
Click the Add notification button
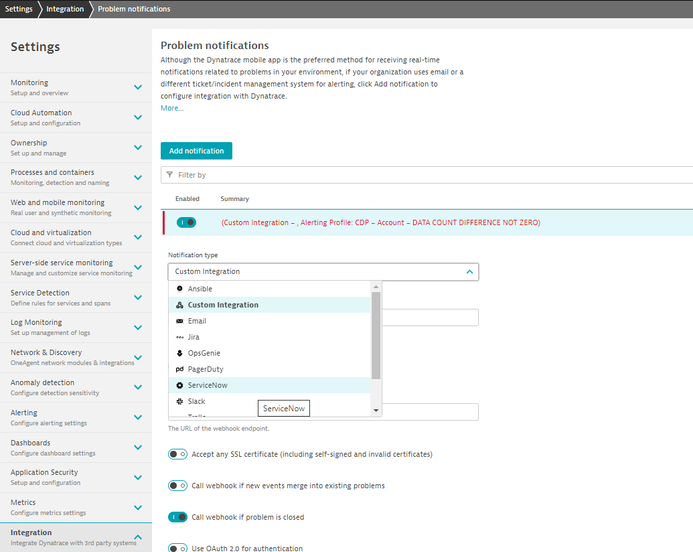click(196, 151)
